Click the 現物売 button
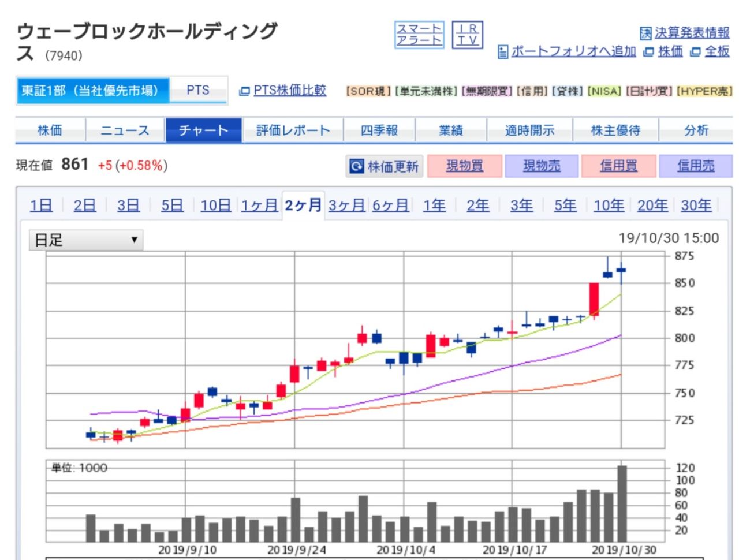This screenshot has width=739, height=560. [x=542, y=166]
